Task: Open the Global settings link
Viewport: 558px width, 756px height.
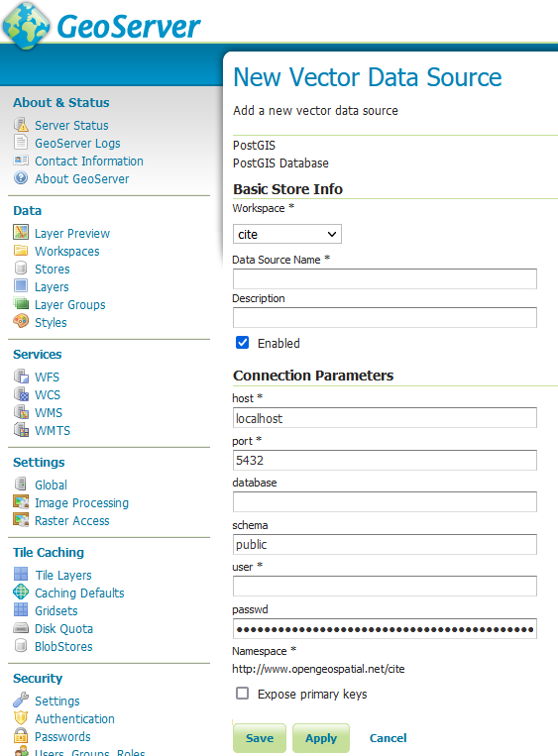Action: [x=51, y=486]
